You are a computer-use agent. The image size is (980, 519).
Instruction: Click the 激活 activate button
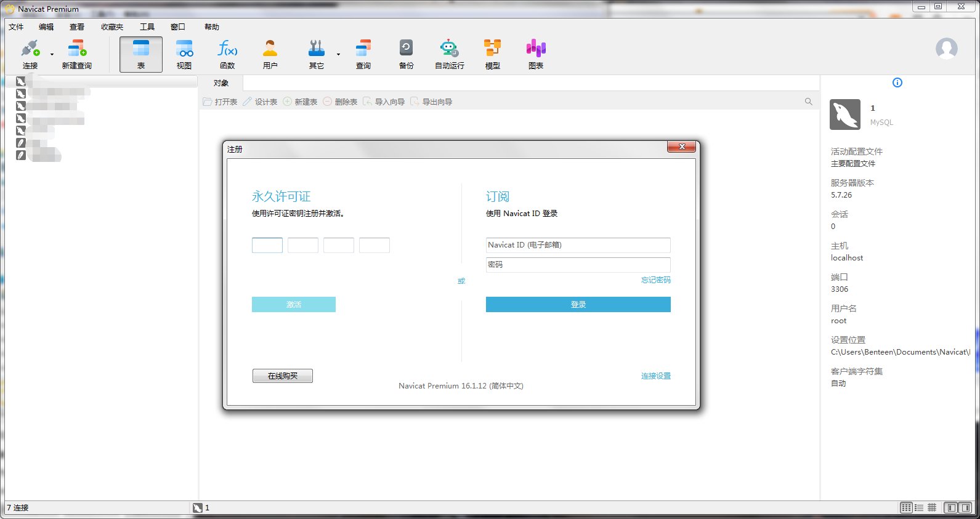[294, 304]
